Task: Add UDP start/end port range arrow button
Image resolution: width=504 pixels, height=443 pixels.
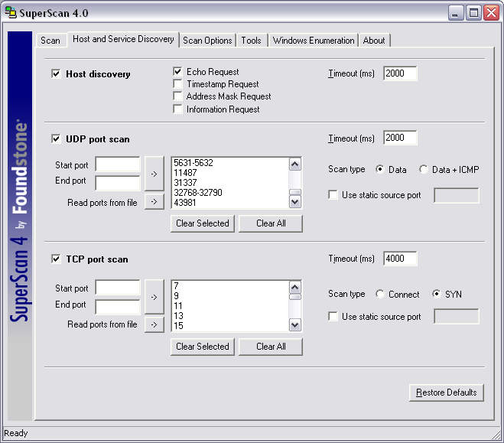Action: tap(154, 174)
